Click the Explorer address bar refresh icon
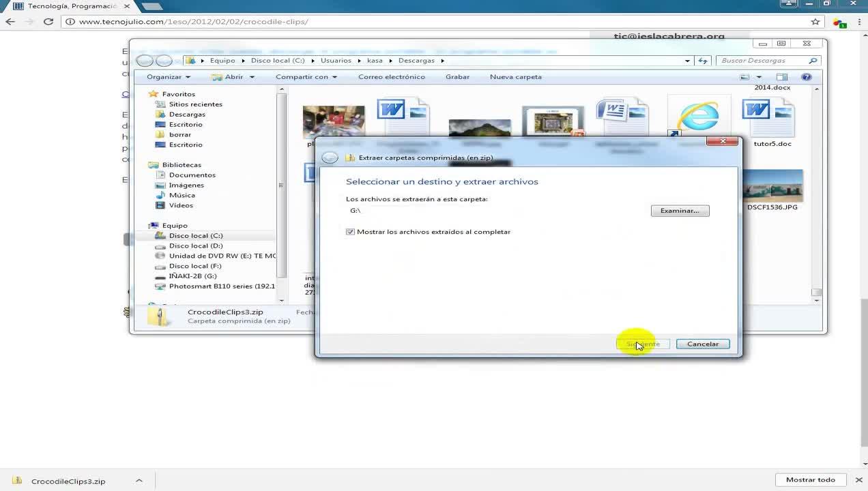Viewport: 868px width, 491px height. tap(702, 61)
